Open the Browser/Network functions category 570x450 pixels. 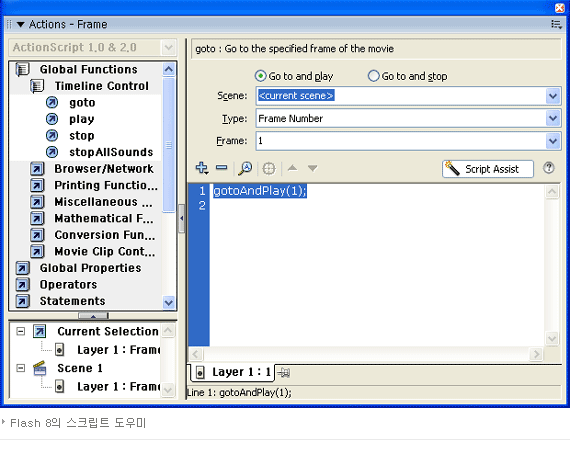104,169
